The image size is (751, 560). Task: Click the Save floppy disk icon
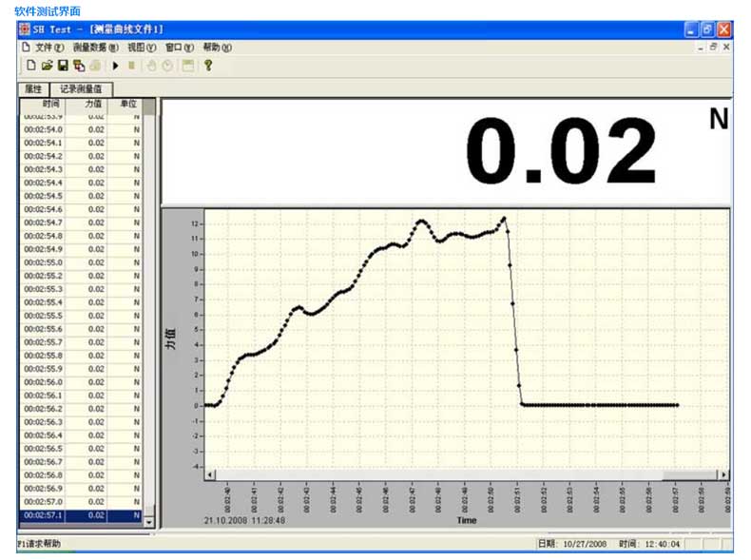63,66
